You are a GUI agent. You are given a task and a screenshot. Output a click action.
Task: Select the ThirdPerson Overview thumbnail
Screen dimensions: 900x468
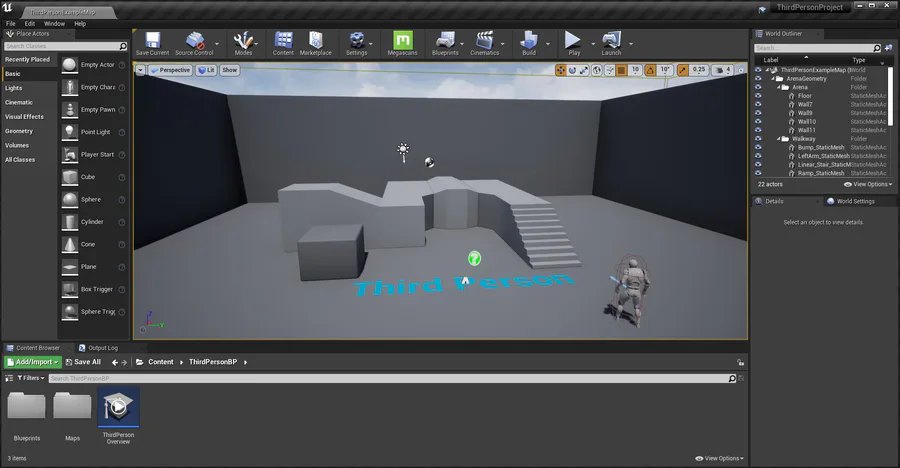coord(118,407)
